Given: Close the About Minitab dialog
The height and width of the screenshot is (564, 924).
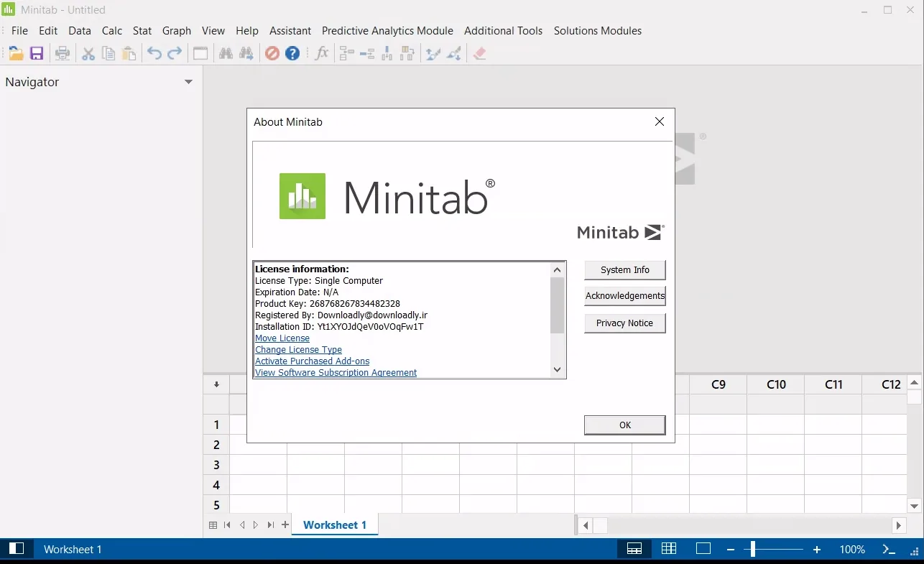Looking at the screenshot, I should click(x=660, y=122).
